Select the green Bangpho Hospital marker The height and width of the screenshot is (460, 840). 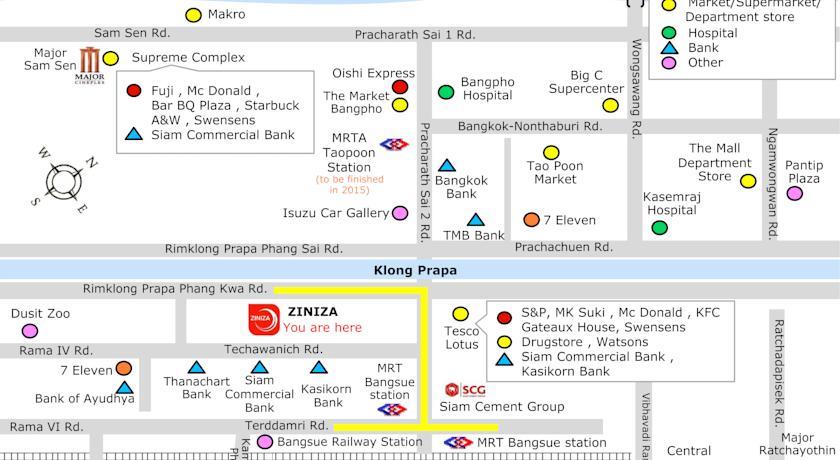pyautogui.click(x=446, y=92)
